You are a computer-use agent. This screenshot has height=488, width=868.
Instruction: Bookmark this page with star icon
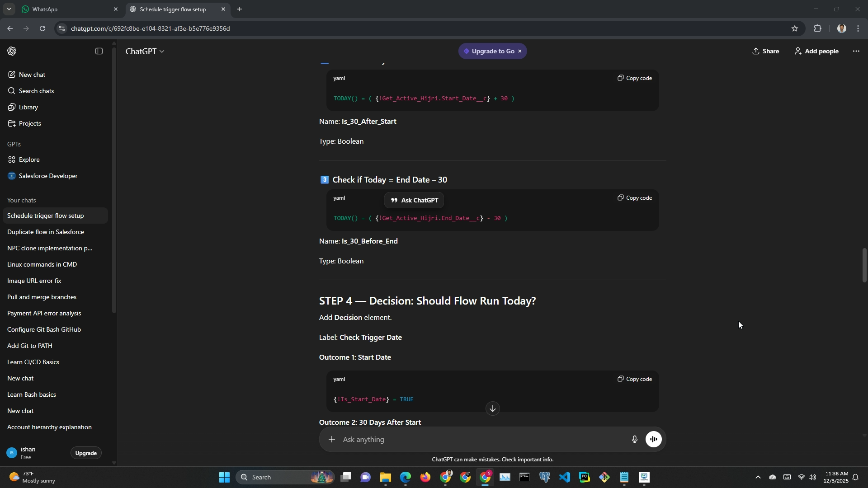[795, 28]
